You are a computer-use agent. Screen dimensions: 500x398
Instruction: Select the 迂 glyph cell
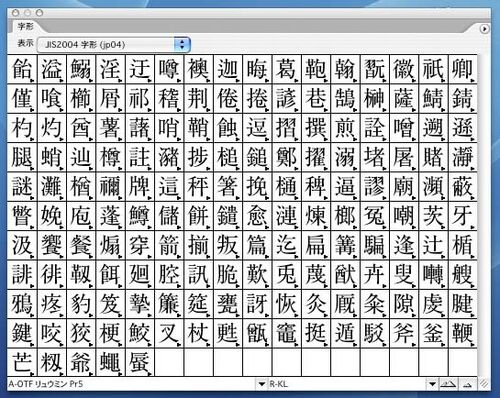coord(140,69)
